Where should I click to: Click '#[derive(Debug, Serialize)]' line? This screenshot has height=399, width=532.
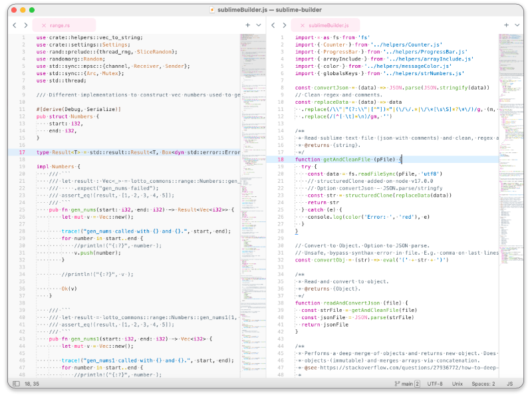coord(78,109)
